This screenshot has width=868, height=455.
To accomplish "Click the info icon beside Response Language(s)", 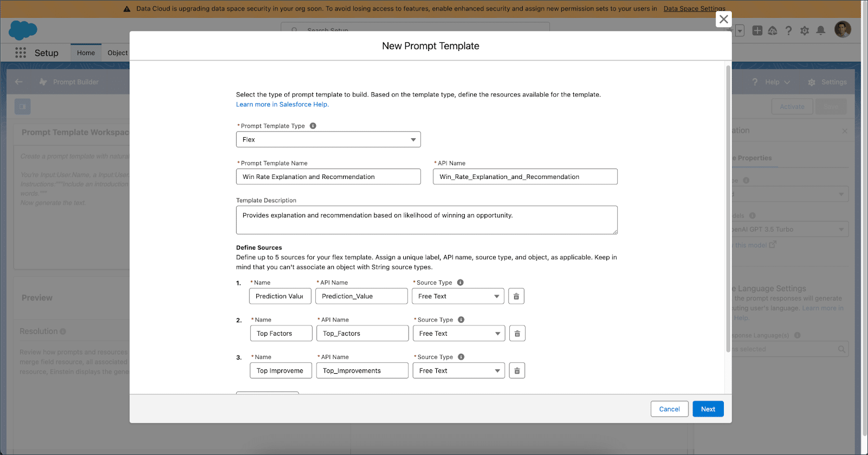I will (x=797, y=335).
